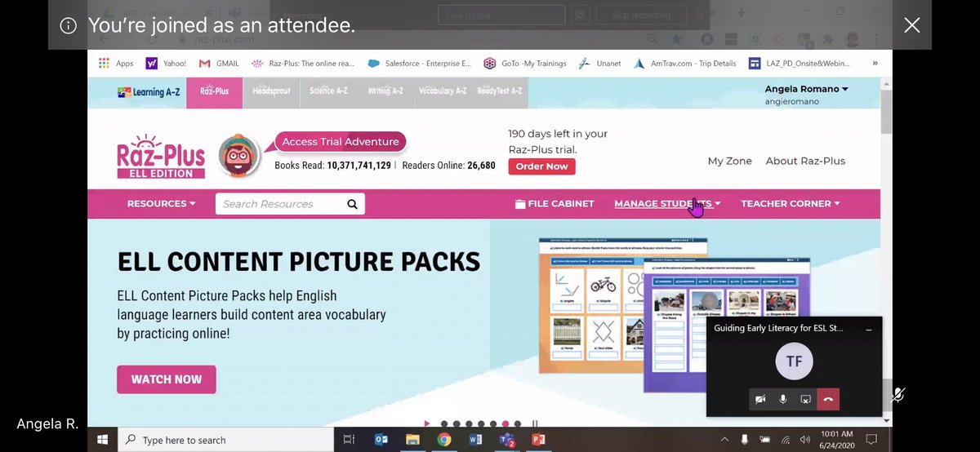Toggle the camera in the Teams call
The height and width of the screenshot is (452, 980).
(760, 399)
